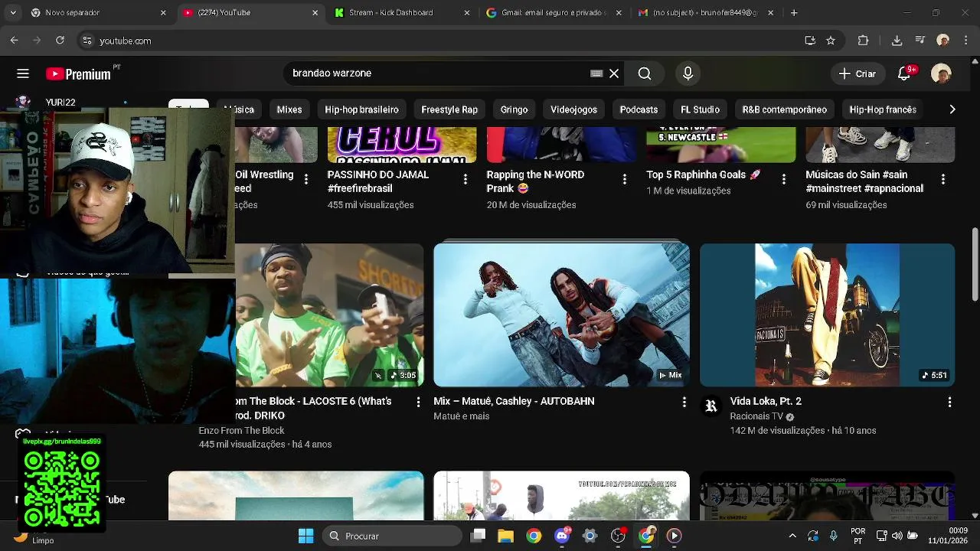Go back in browser history

point(14,41)
